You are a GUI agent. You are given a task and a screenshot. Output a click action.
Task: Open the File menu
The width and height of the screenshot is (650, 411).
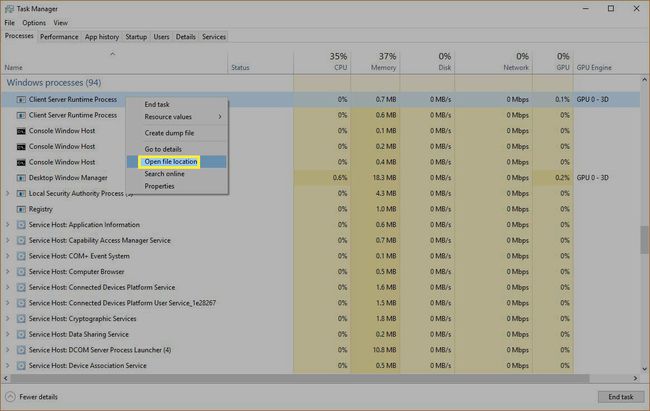click(x=10, y=23)
